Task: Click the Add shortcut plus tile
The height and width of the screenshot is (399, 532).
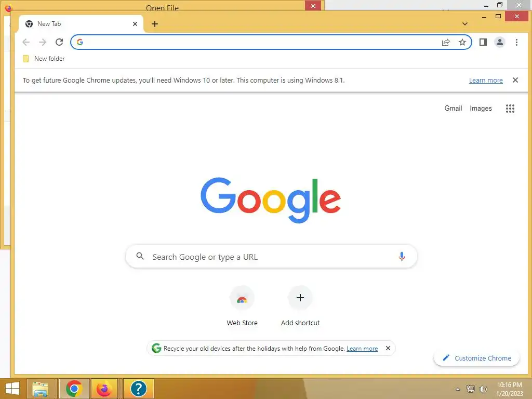Action: pyautogui.click(x=300, y=298)
